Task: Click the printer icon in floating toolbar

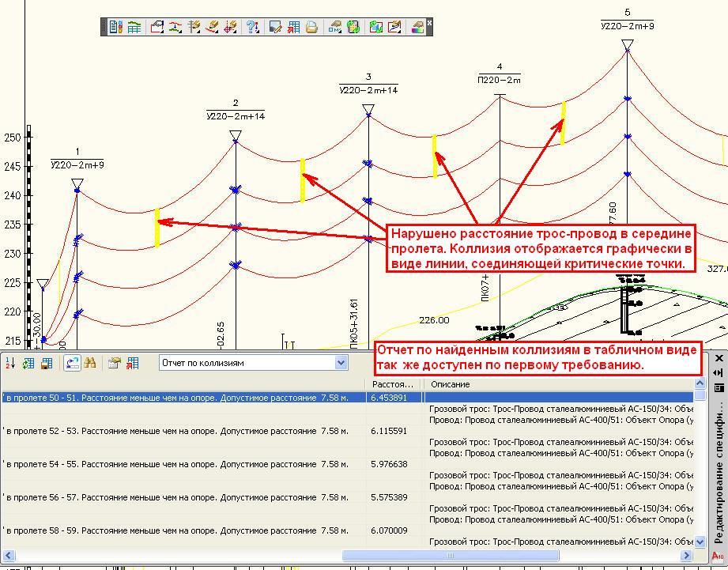Action: (311, 27)
